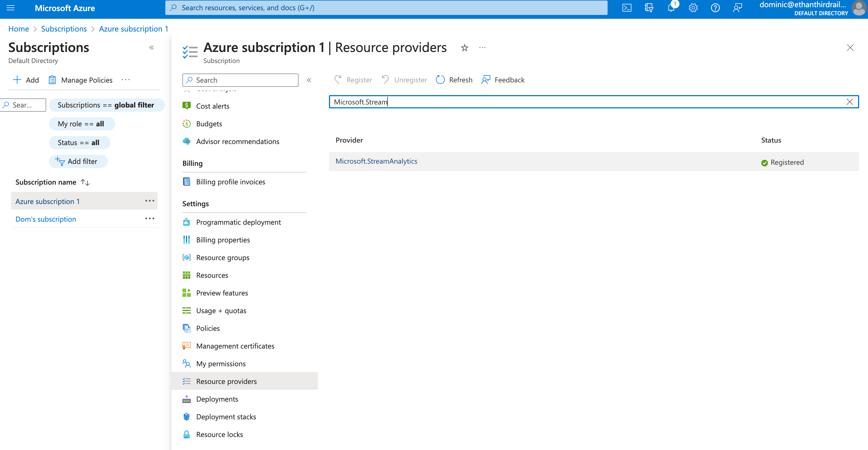Click the Microsoft Azure logo text
Screen dimensions: 868x450
[65, 8]
